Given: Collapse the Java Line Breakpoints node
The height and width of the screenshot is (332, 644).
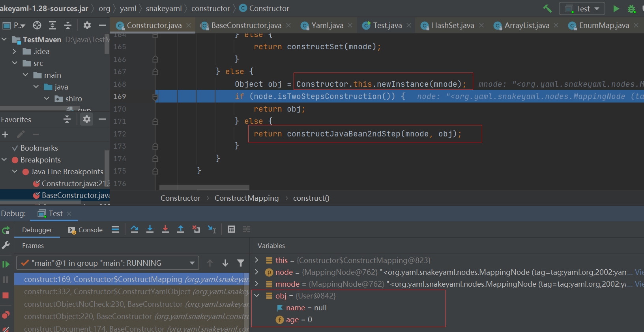Looking at the screenshot, I should (15, 172).
